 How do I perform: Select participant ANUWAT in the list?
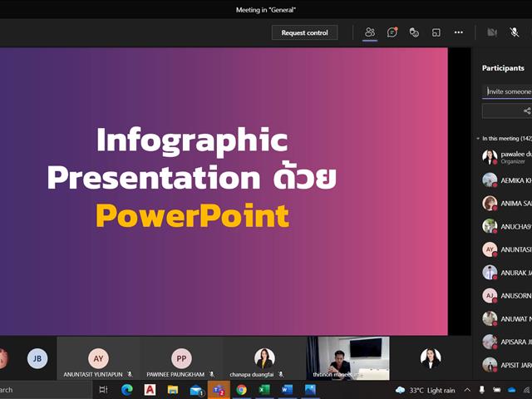(x=507, y=318)
